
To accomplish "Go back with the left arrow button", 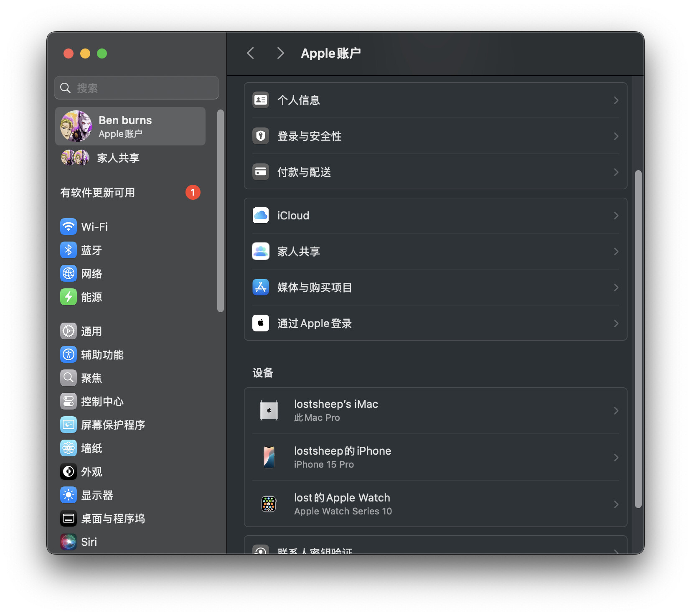I will coord(251,53).
